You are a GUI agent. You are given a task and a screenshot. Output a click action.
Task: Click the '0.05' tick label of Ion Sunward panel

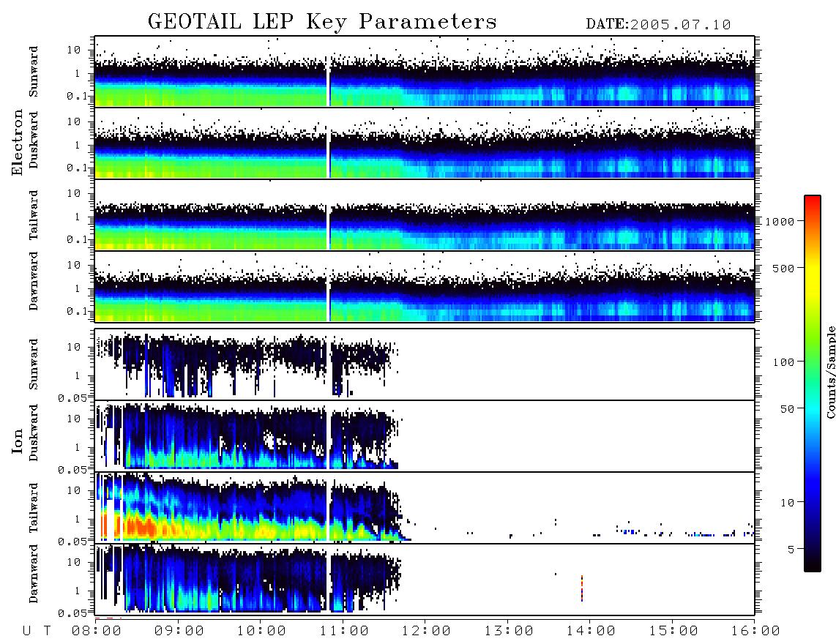tap(72, 397)
